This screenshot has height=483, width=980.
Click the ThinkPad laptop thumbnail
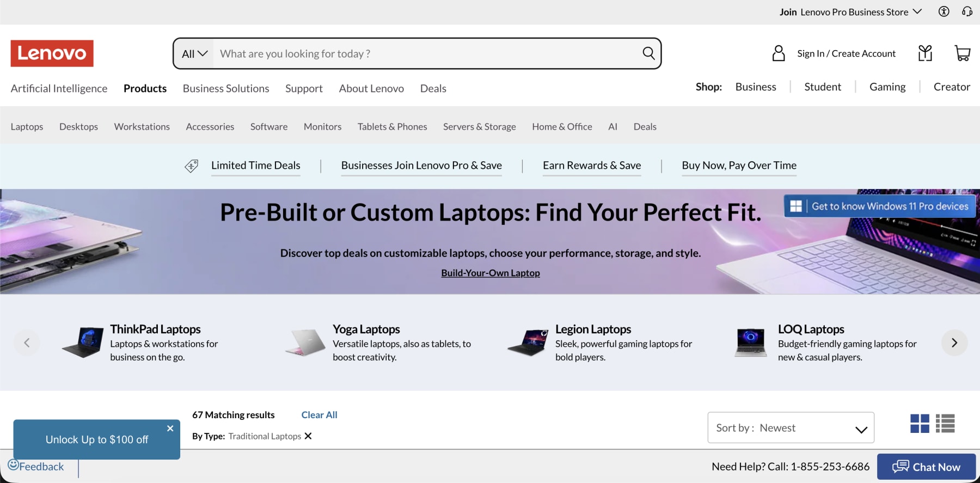[x=83, y=343]
